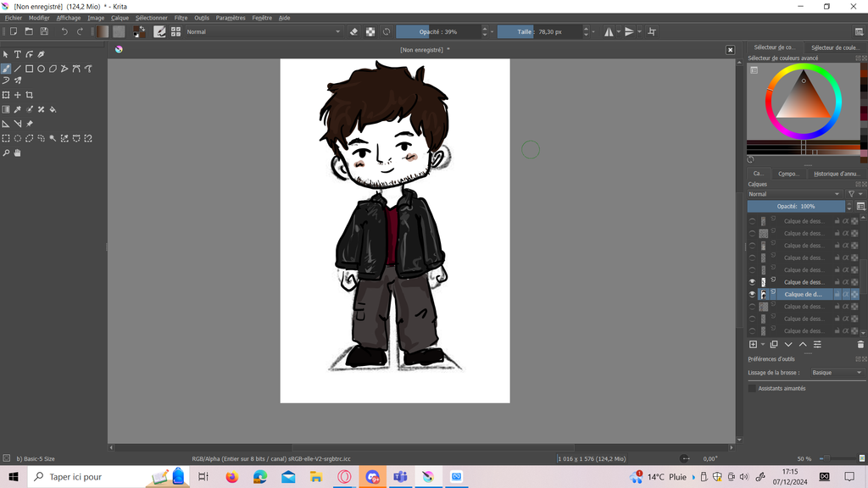Select the Text tool in toolbox
868x488 pixels.
pos(17,54)
